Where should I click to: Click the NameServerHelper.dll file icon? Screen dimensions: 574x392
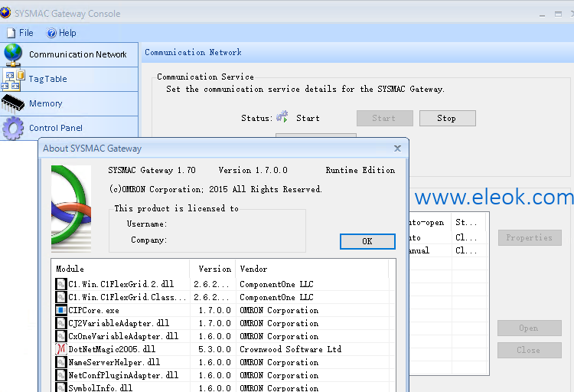point(60,362)
